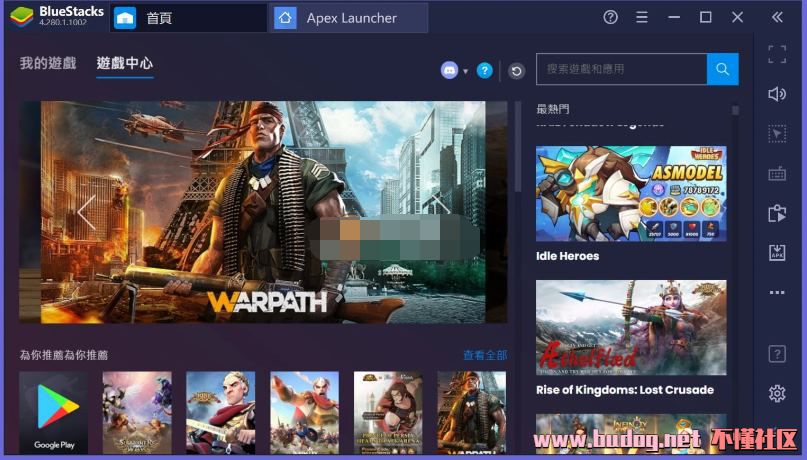Open Google Play app tile
The width and height of the screenshot is (807, 460).
54,413
